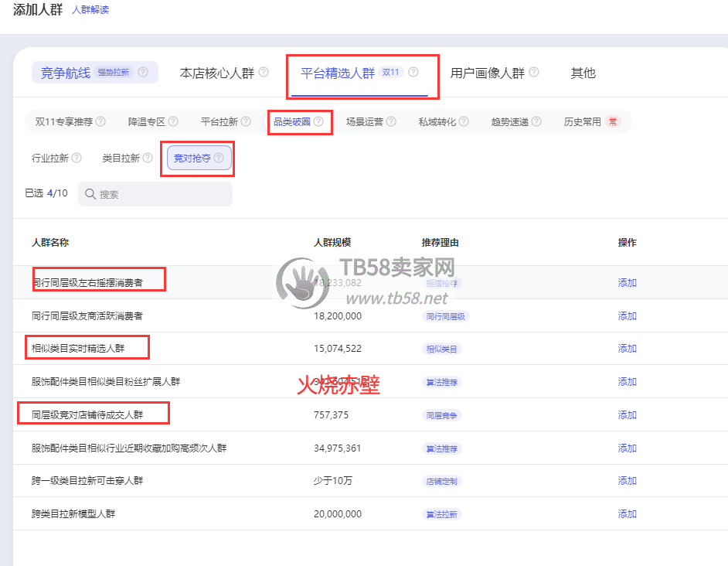This screenshot has width=728, height=566.
Task: Click help icon next to 竞争航线
Action: coord(143,73)
